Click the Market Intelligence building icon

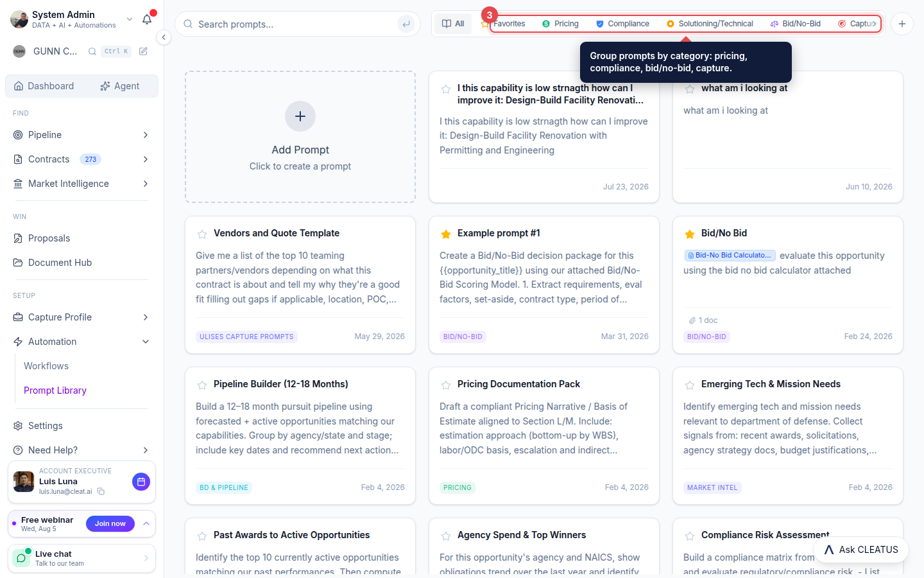(x=18, y=184)
